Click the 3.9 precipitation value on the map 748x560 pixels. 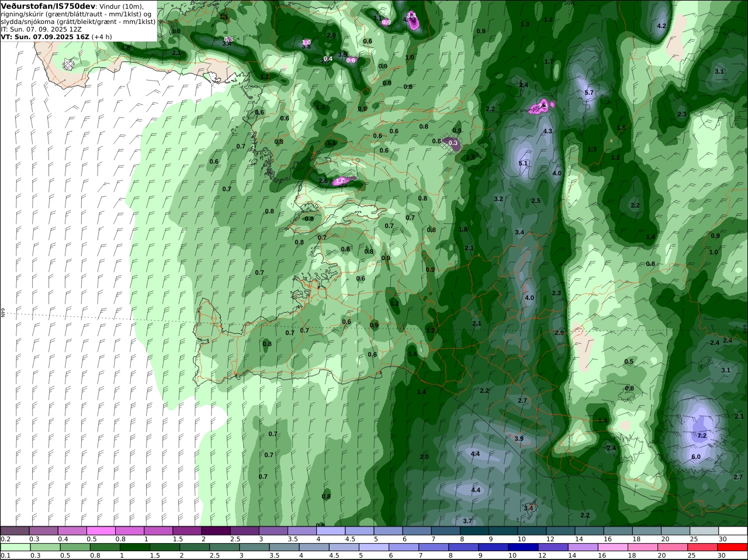519,438
